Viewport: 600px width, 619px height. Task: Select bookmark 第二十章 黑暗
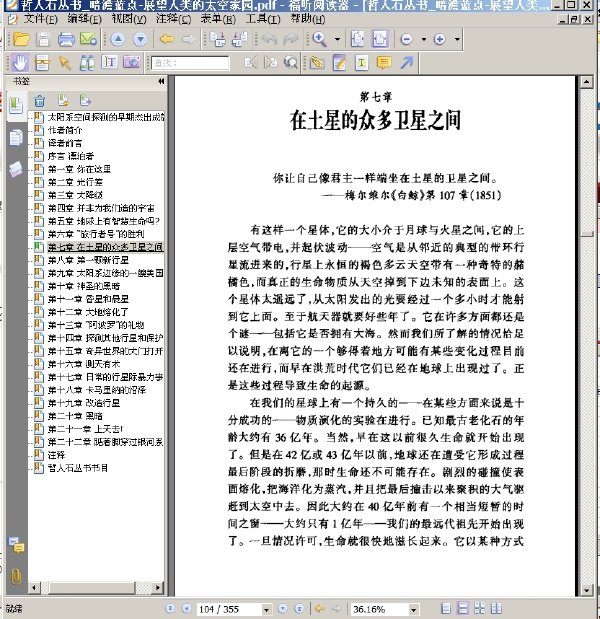[75, 416]
